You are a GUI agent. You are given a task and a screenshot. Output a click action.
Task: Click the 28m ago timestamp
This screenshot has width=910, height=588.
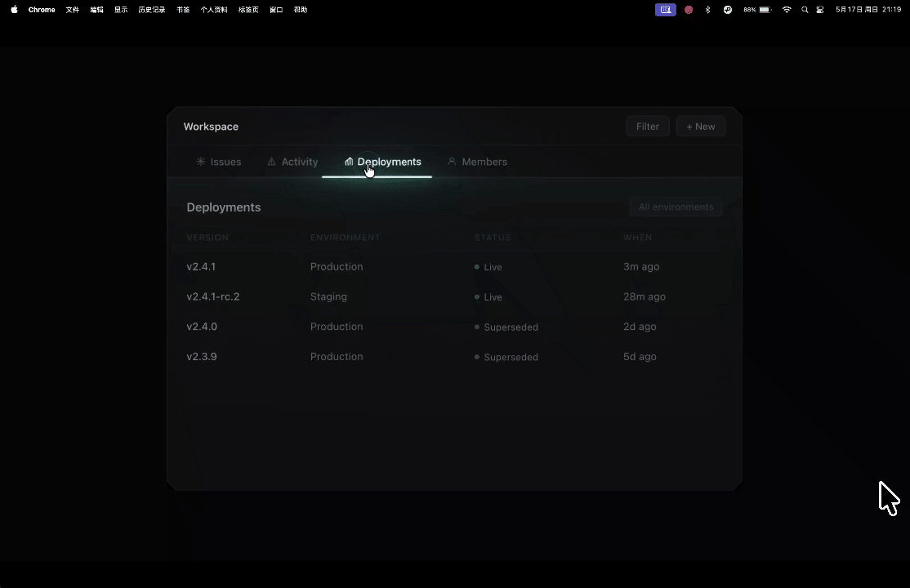tap(645, 296)
